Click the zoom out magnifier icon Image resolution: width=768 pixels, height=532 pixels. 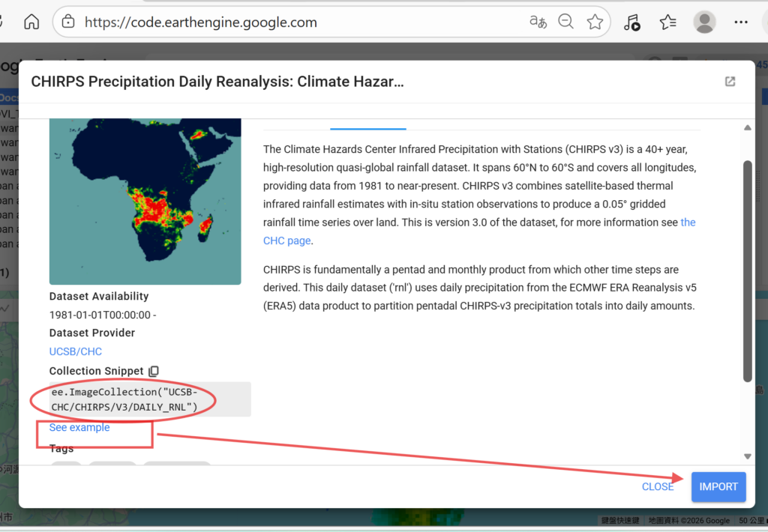(566, 22)
